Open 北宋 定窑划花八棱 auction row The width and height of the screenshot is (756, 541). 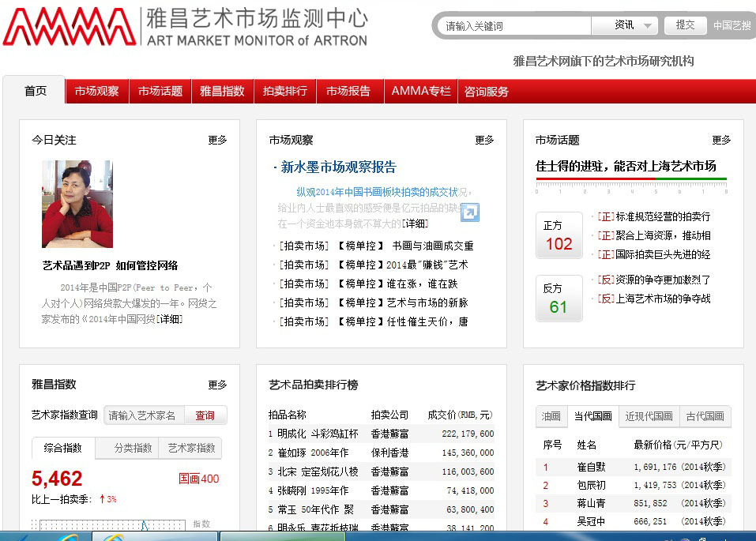pos(381,471)
